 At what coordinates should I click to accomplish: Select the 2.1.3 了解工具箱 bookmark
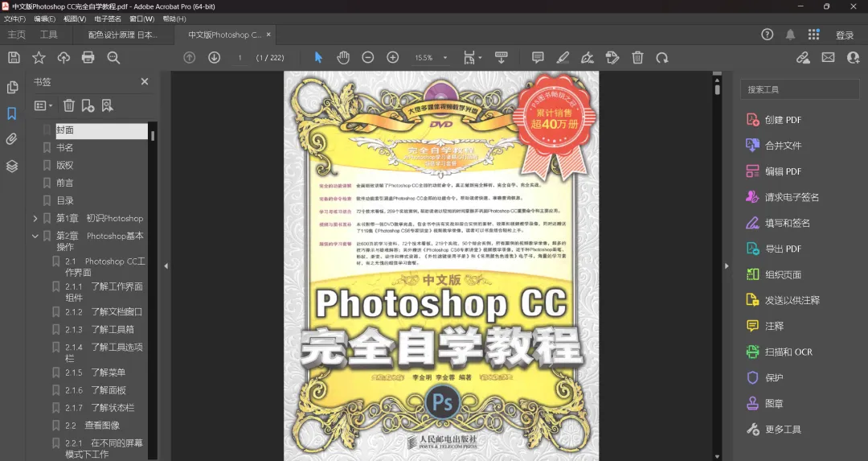click(100, 329)
